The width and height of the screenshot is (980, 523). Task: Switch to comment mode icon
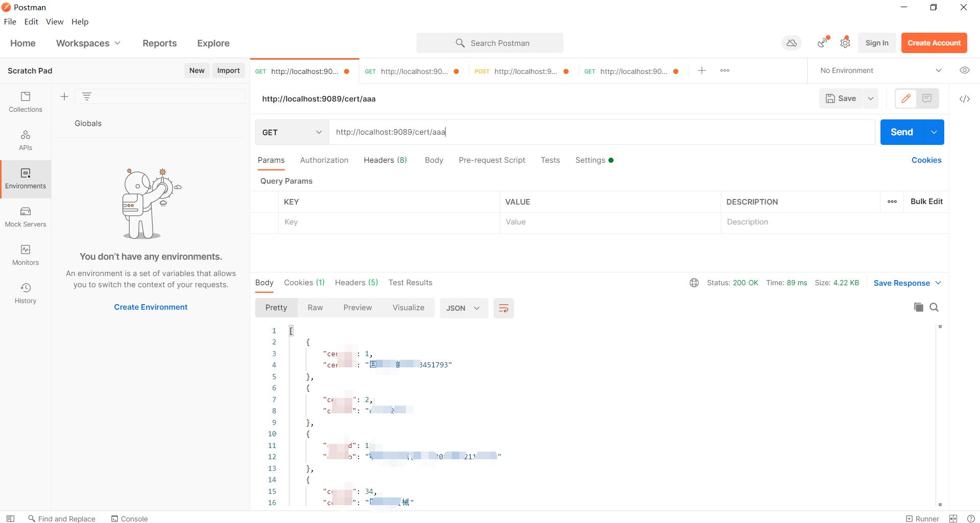pos(927,98)
